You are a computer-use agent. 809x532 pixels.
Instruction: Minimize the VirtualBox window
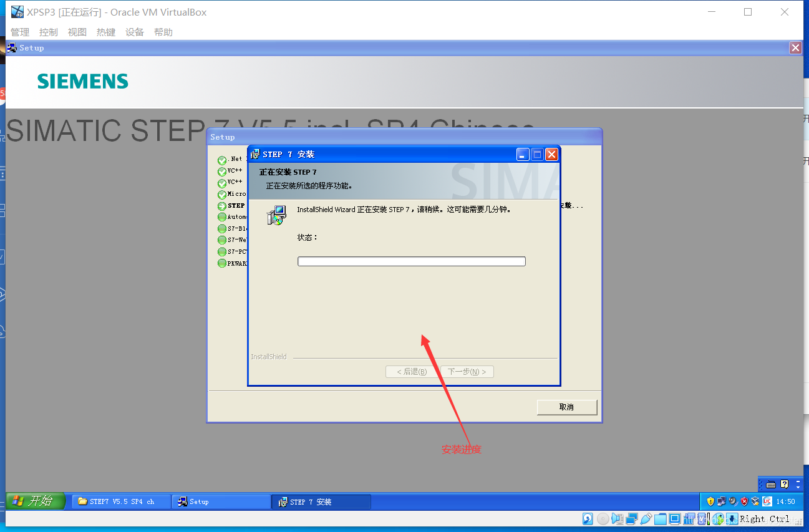(x=711, y=12)
